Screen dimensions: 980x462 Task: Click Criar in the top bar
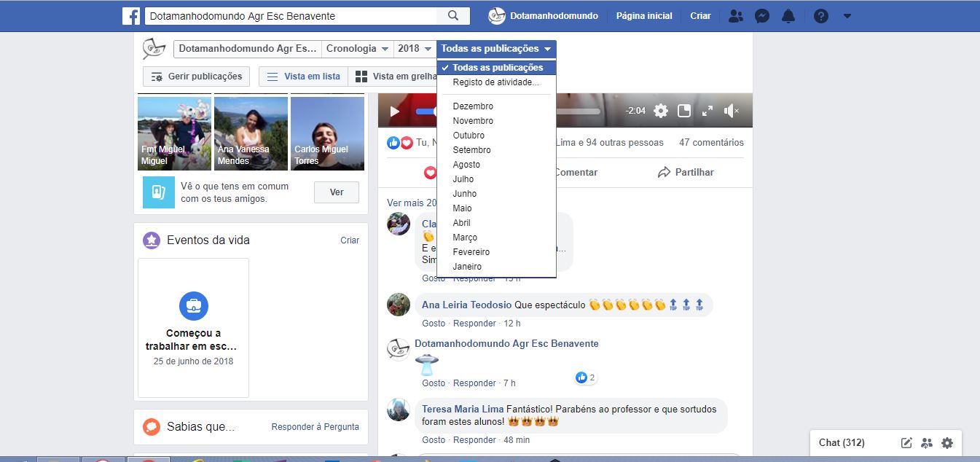700,16
